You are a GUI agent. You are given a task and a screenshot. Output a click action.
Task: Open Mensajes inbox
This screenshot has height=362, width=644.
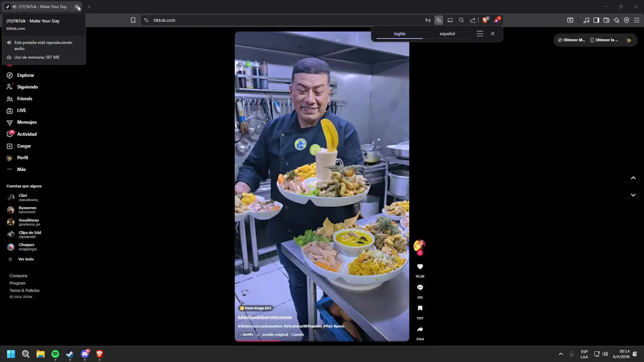pyautogui.click(x=22, y=122)
